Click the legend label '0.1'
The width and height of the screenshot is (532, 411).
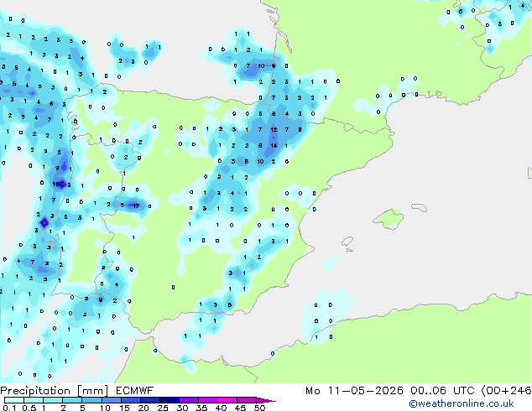coord(9,408)
